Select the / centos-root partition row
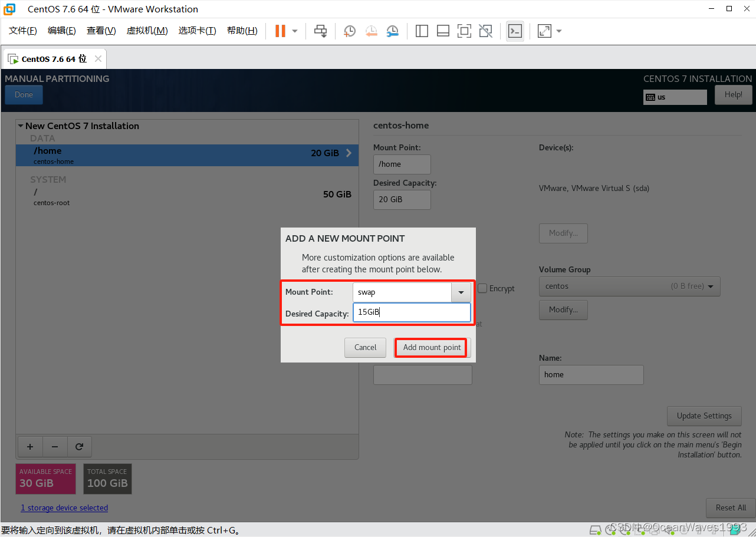 click(187, 196)
